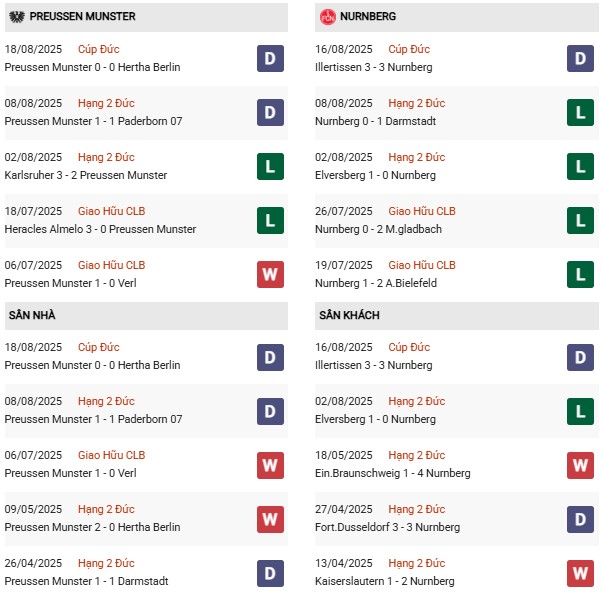The width and height of the screenshot is (602, 594).
Task: Open the Giao Hữu CLB link dated 18/07/2025
Action: click(x=112, y=211)
